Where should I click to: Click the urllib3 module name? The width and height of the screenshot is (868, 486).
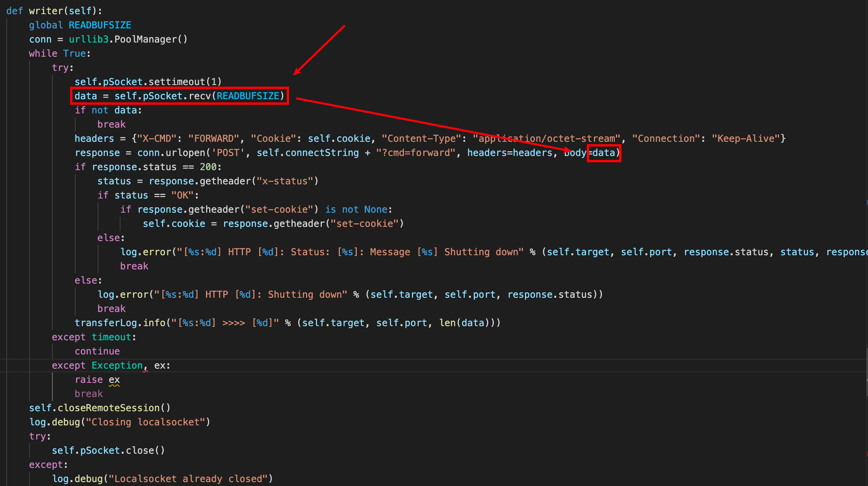(x=88, y=39)
